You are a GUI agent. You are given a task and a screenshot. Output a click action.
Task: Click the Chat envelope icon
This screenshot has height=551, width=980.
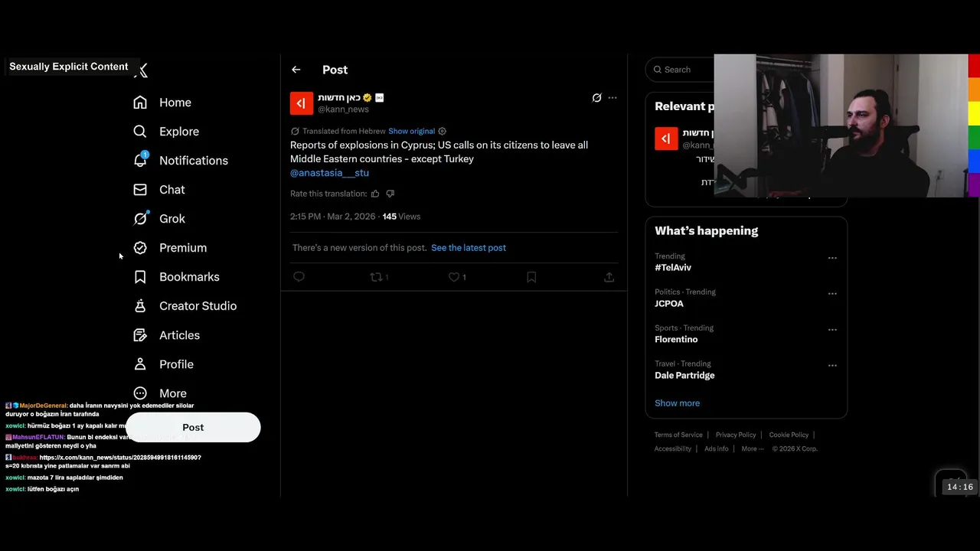(140, 190)
